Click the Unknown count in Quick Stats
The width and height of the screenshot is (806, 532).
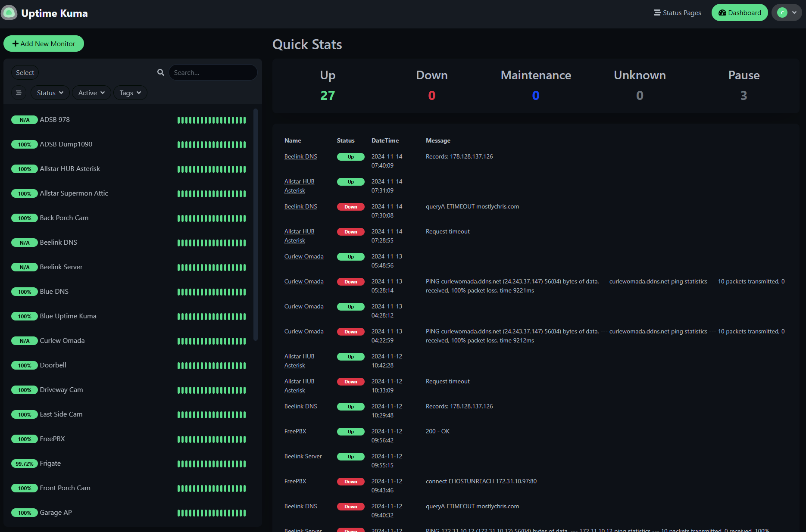point(640,95)
